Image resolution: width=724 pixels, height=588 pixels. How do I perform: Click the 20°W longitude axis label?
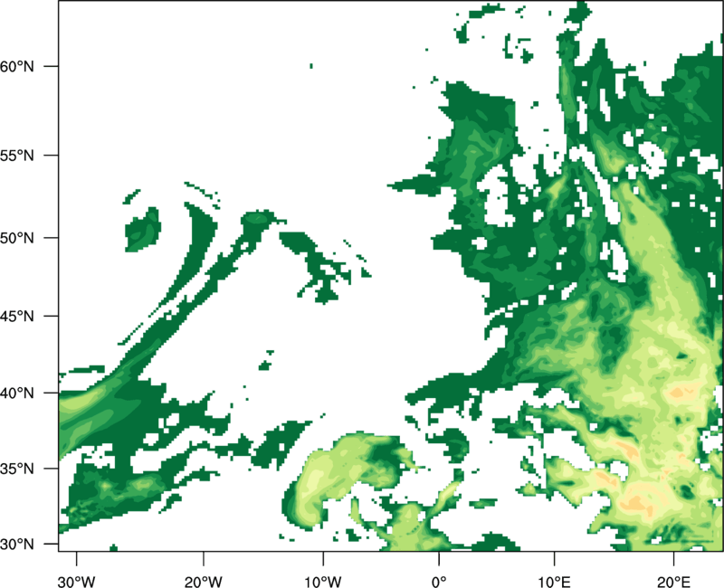click(203, 582)
